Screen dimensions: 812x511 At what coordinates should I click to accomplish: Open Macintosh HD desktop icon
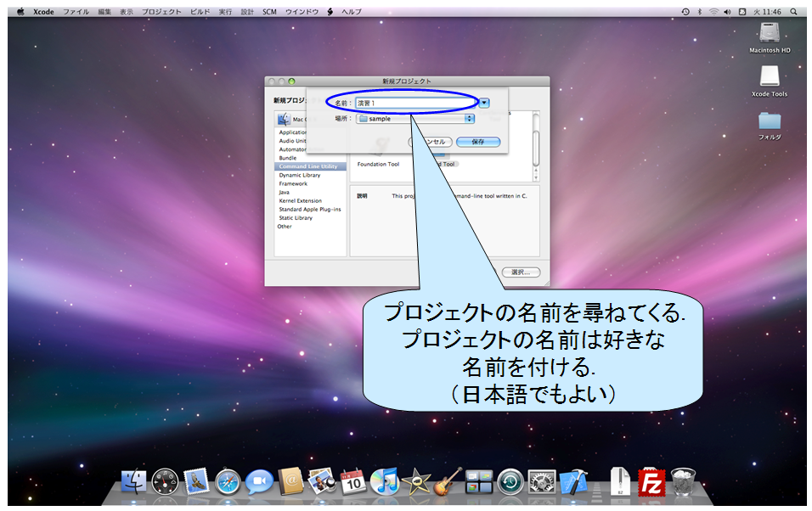(770, 38)
